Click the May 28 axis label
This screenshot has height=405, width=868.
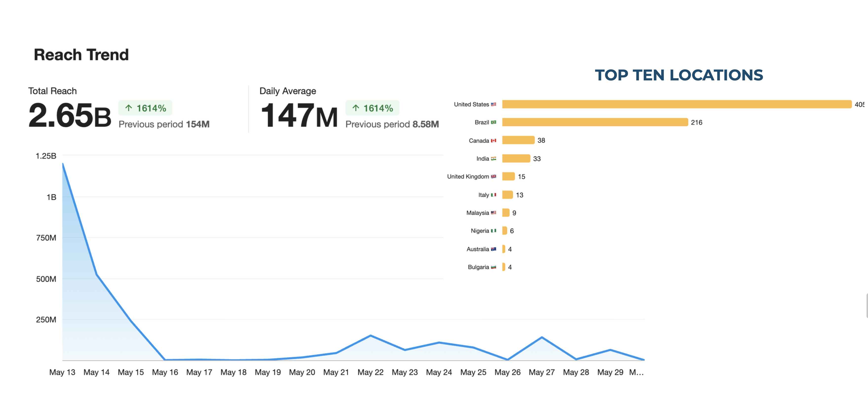click(x=576, y=372)
